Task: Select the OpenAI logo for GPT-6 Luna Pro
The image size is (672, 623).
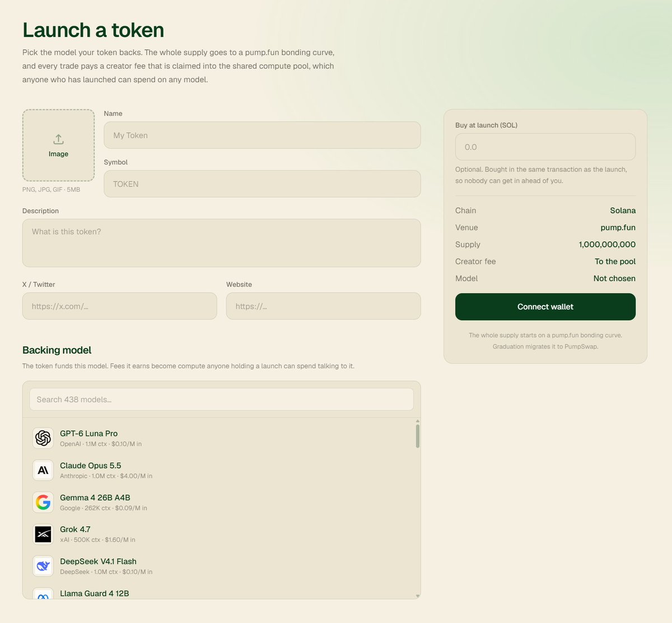Action: pos(43,438)
